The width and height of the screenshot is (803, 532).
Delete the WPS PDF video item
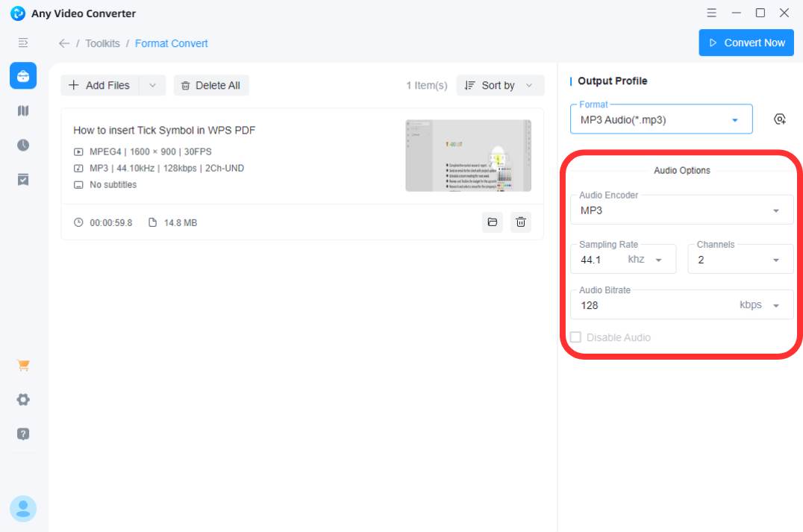tap(520, 222)
